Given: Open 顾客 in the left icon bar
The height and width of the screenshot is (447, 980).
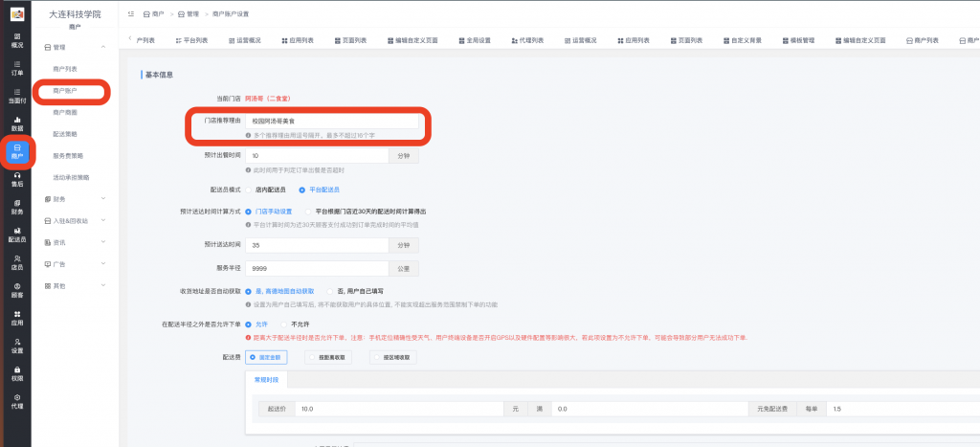Looking at the screenshot, I should point(17,290).
